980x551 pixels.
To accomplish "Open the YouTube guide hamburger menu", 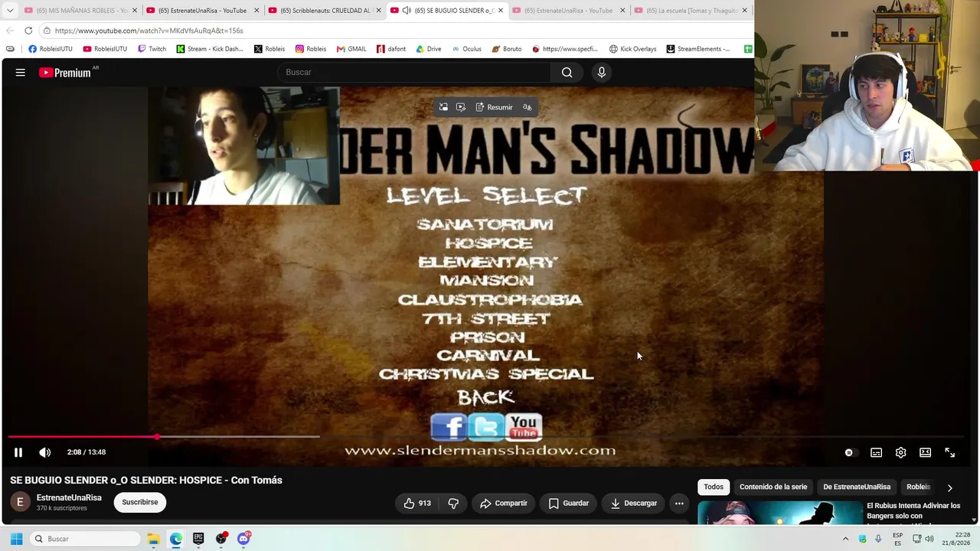I will [x=21, y=72].
